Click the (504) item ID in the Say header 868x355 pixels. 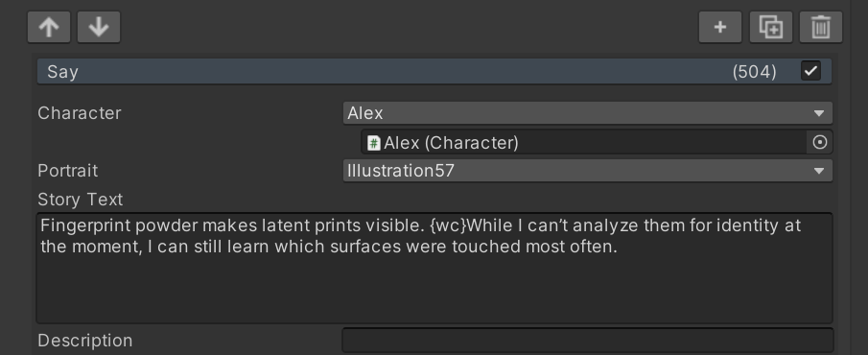point(754,71)
